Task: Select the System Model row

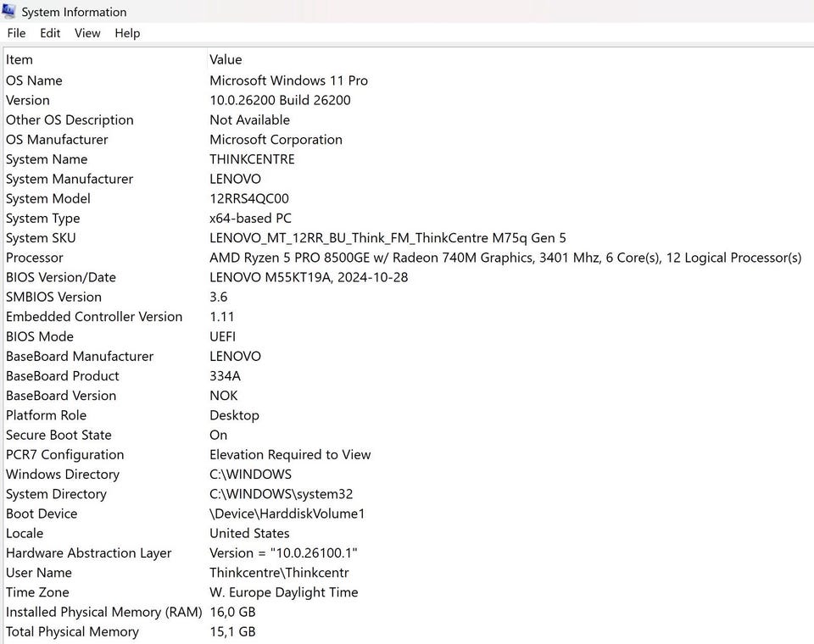Action: (48, 198)
